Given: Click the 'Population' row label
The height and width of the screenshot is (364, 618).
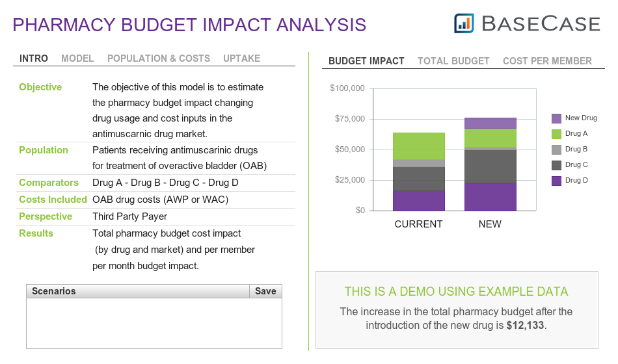Looking at the screenshot, I should coord(44,150).
